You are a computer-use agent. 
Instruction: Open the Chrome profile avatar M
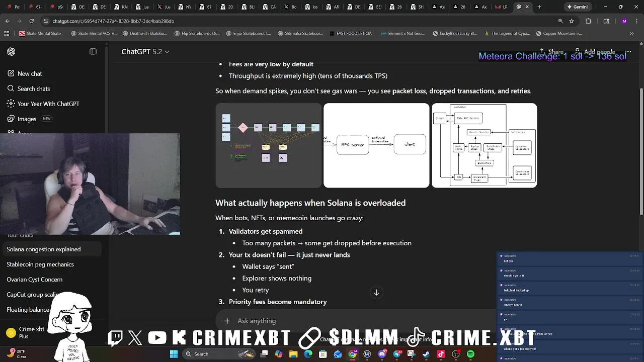point(624,21)
